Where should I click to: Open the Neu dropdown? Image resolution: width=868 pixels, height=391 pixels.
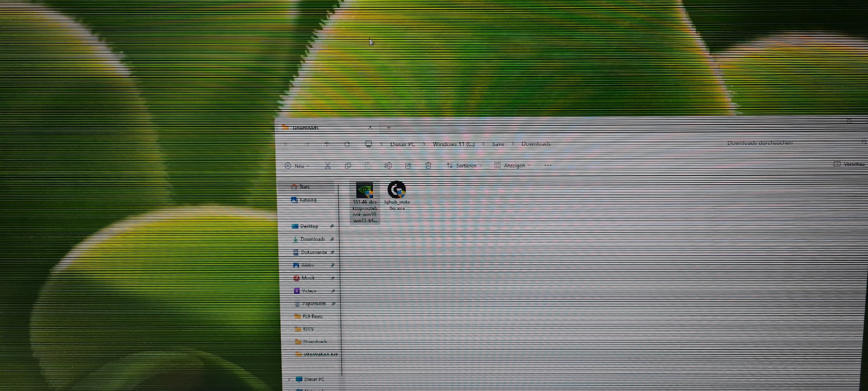pyautogui.click(x=297, y=166)
